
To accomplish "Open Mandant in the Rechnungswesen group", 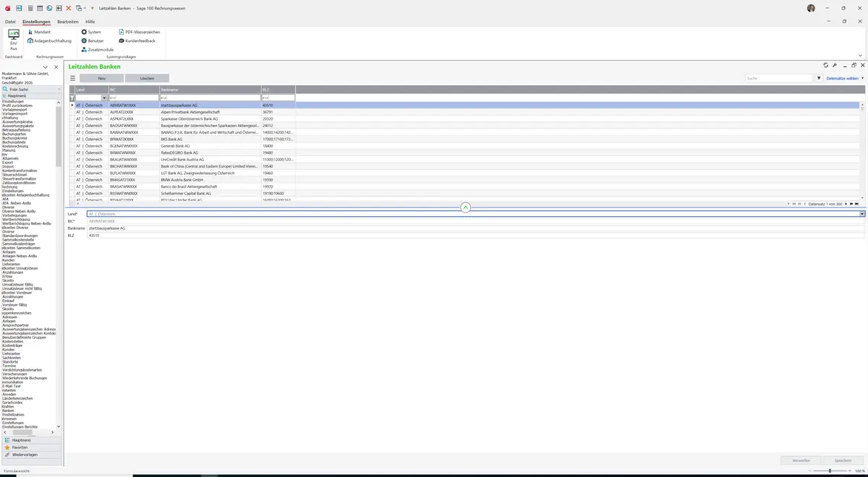I will coord(39,32).
